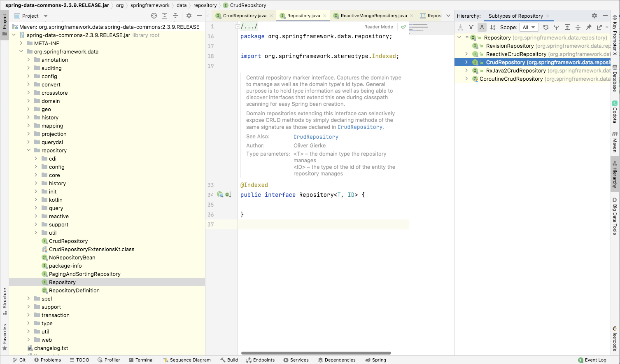620x364 pixels.
Task: Close the Repository.java tab
Action: coord(325,16)
